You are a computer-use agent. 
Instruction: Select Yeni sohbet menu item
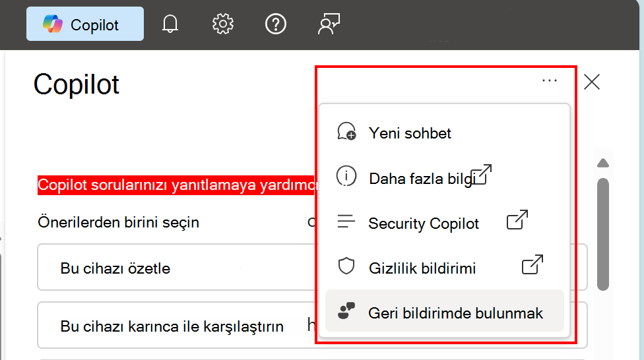click(444, 133)
